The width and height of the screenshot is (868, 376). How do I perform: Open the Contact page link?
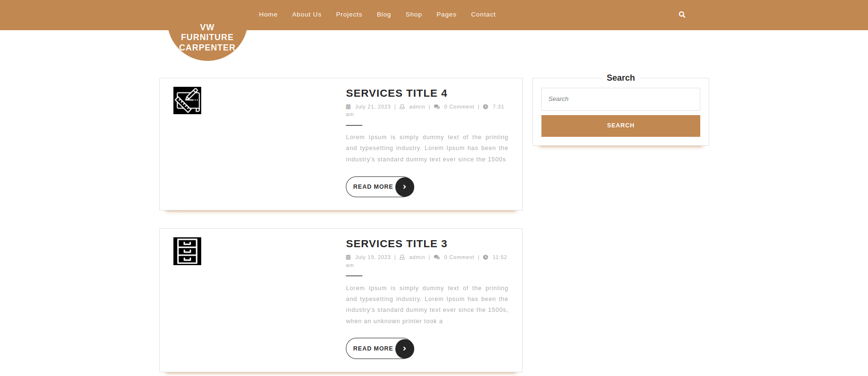(x=483, y=15)
